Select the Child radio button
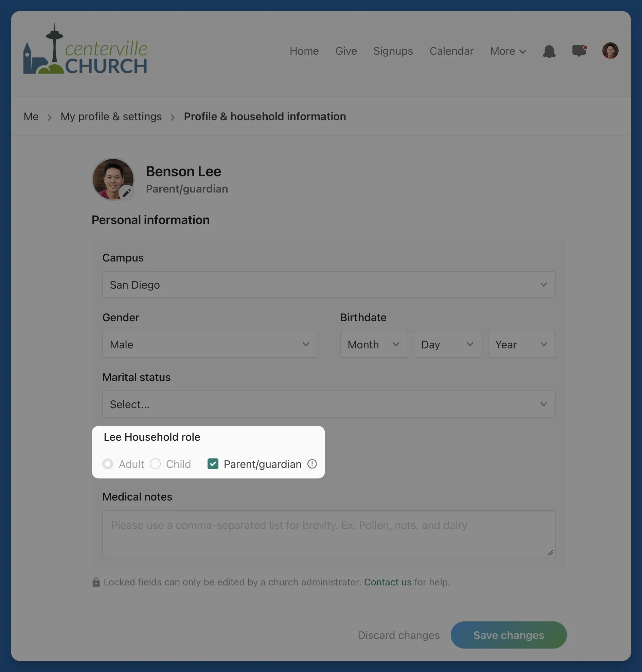 click(x=155, y=464)
